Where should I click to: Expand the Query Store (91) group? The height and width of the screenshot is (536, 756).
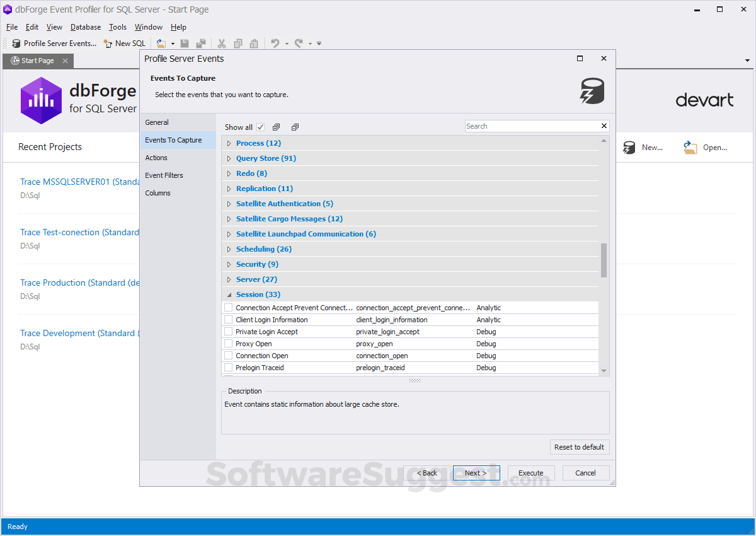tap(229, 158)
